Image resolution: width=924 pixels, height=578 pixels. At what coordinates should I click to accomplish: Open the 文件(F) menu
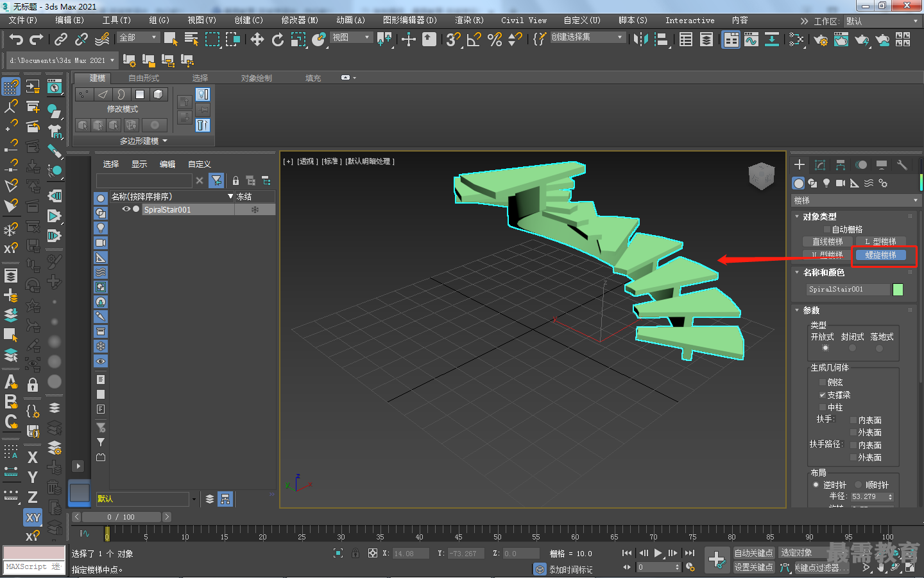point(23,21)
